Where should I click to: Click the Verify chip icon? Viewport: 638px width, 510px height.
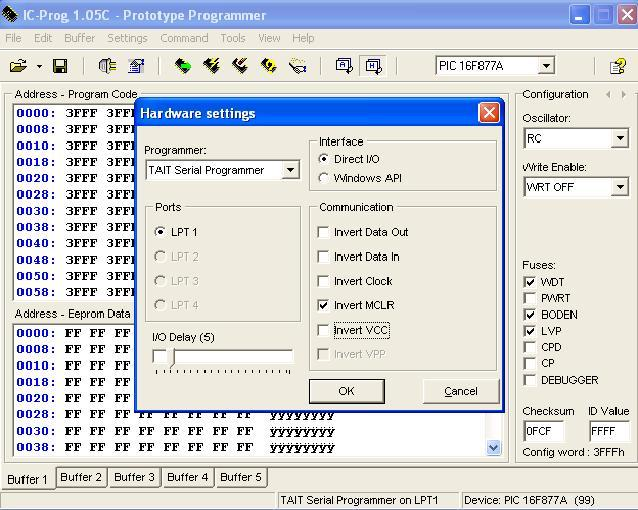[x=269, y=66]
